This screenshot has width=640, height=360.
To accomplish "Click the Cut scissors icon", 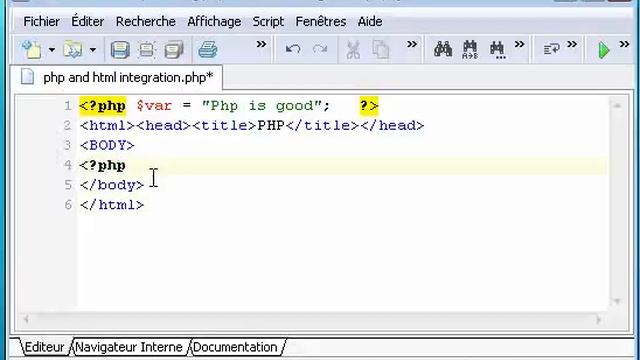I will point(353,50).
